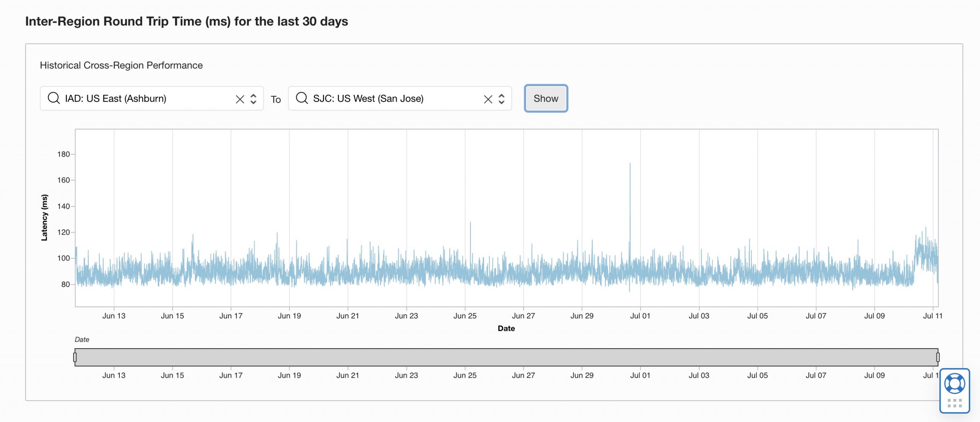Open the lifebuoy help widget

coord(954,383)
